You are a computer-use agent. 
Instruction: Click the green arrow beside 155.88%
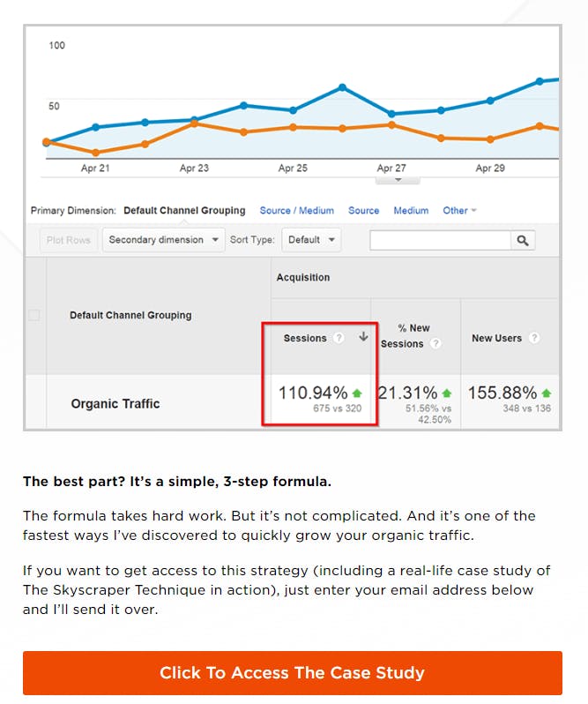click(x=546, y=393)
